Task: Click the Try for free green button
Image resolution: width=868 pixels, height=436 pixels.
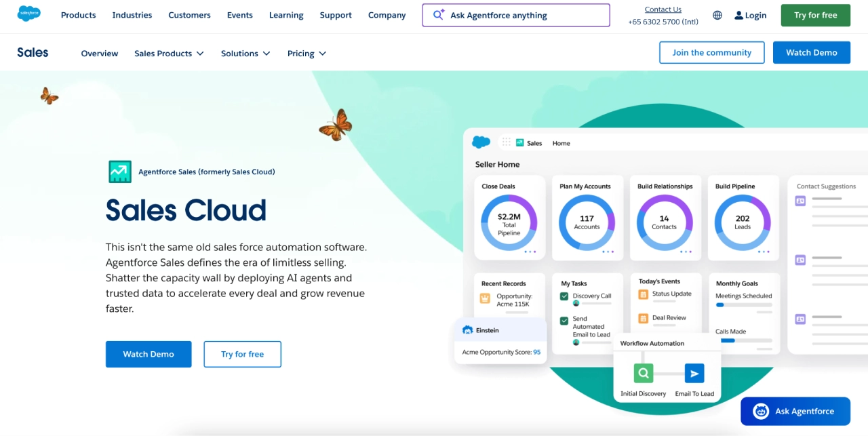Action: 815,15
